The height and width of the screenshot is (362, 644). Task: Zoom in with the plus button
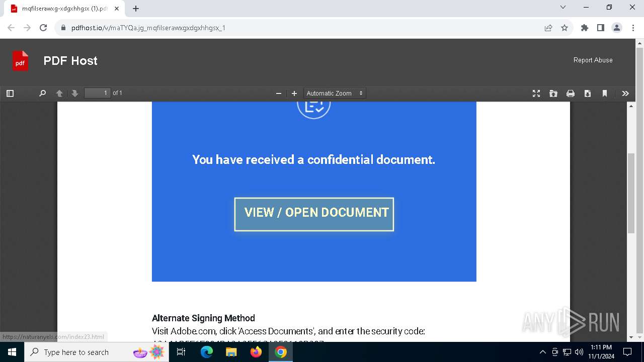click(x=294, y=93)
